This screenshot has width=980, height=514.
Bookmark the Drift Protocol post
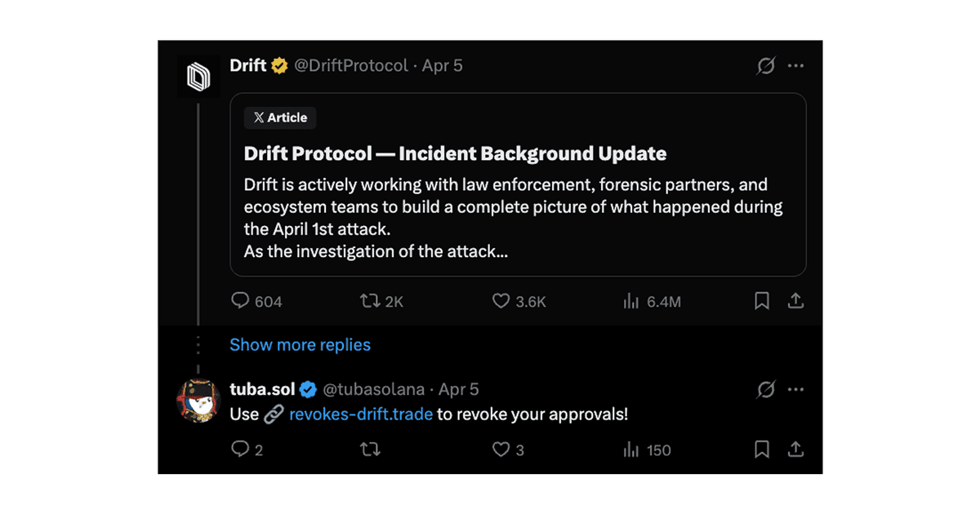[x=761, y=301]
